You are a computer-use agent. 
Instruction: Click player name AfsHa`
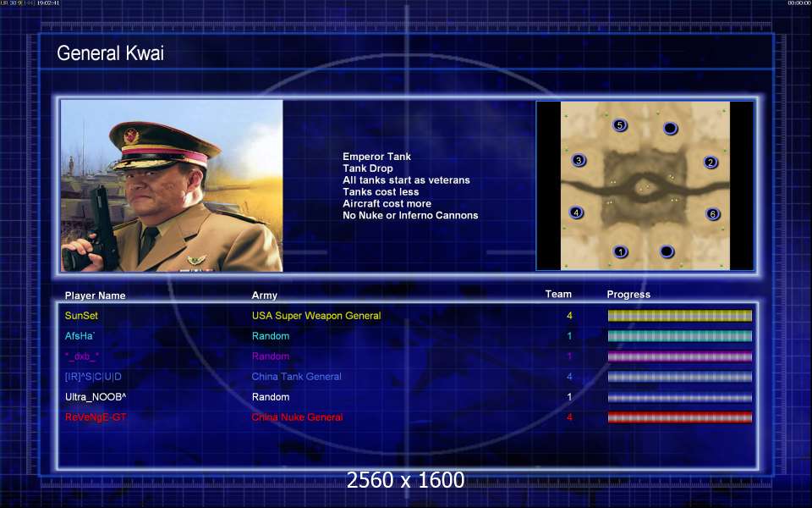[80, 336]
